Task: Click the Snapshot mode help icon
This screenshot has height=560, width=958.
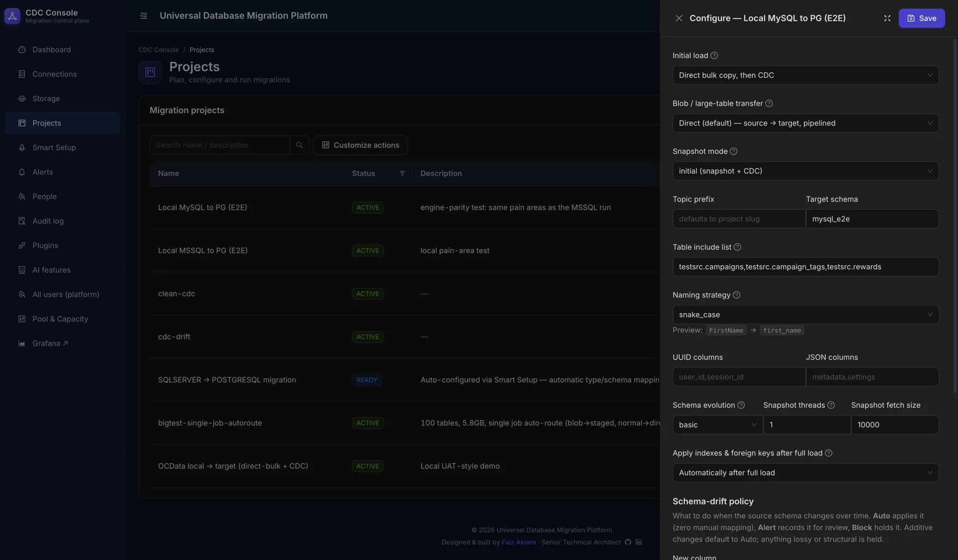Action: 733,151
